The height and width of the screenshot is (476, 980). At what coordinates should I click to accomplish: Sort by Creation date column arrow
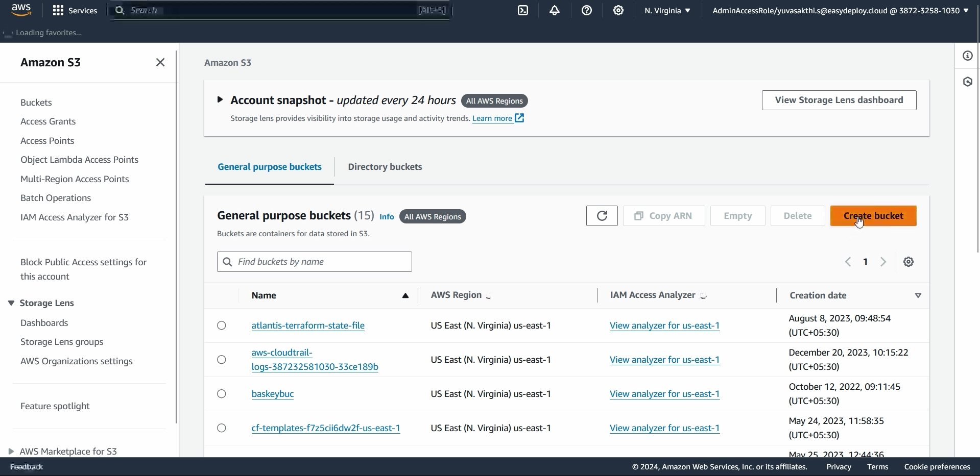click(918, 295)
